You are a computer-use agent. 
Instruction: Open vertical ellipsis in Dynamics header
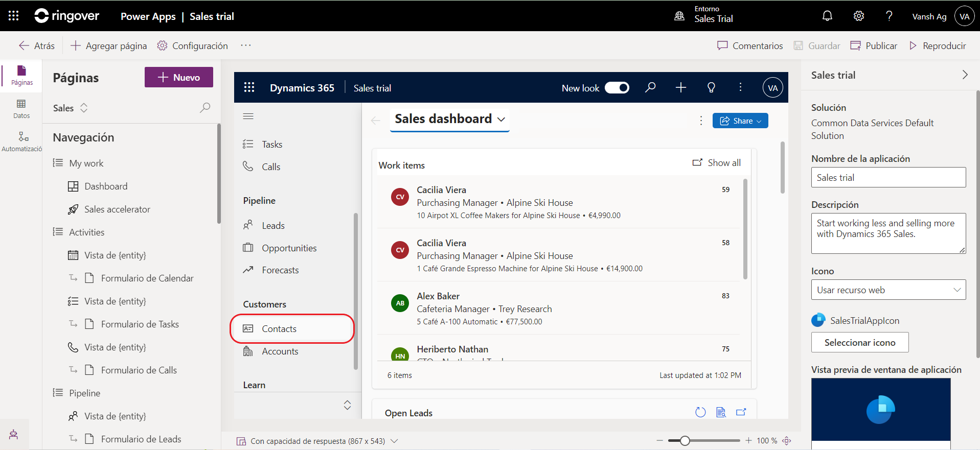(x=740, y=87)
